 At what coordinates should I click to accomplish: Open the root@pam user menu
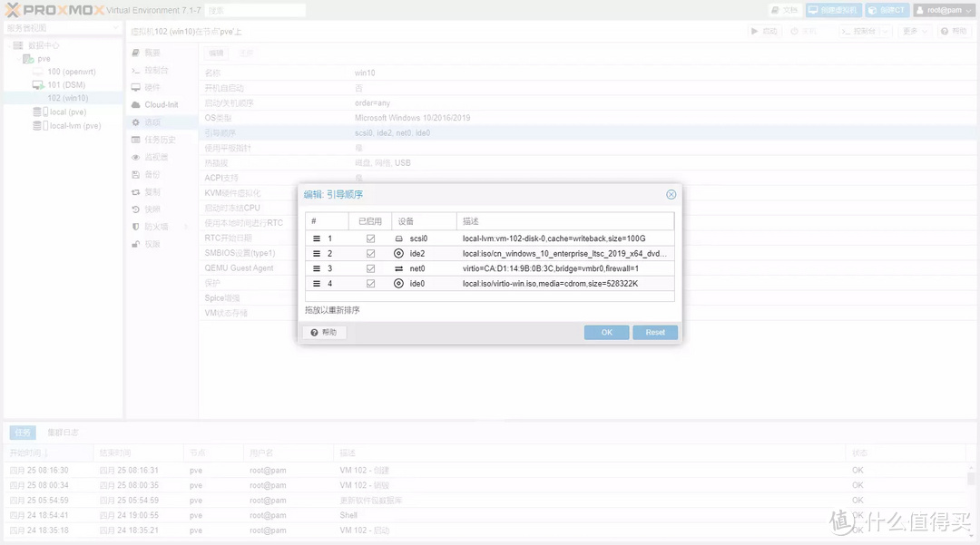944,10
